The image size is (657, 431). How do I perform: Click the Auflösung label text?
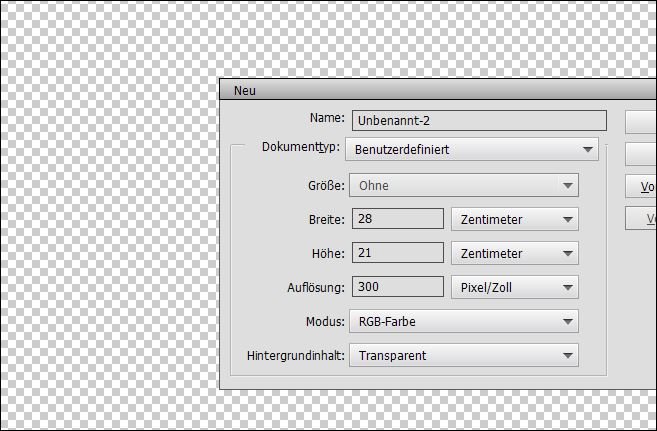315,287
